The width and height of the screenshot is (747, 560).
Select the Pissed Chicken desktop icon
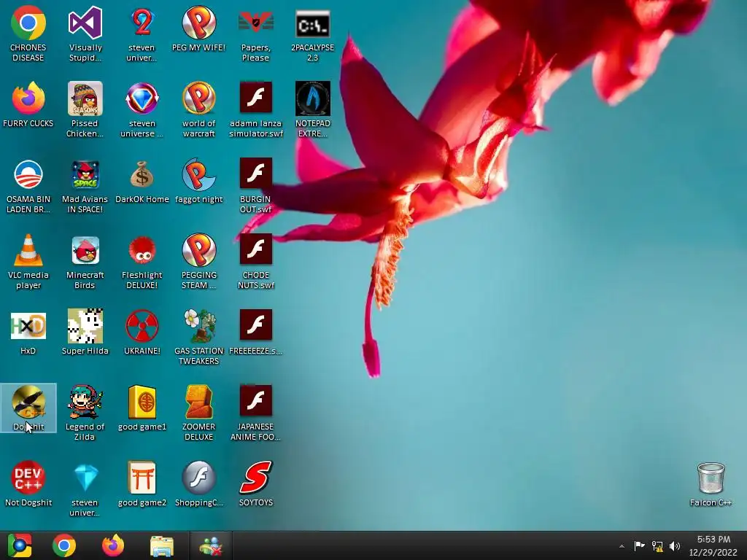pos(85,109)
